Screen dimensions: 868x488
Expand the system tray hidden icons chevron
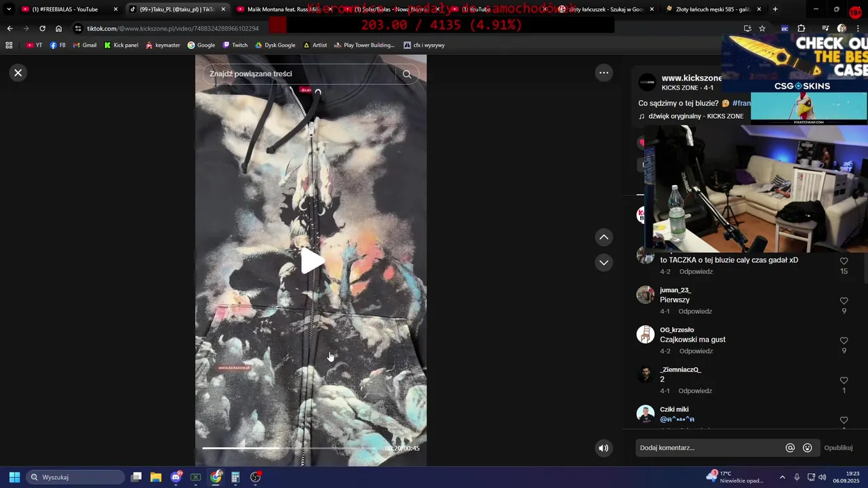click(782, 477)
